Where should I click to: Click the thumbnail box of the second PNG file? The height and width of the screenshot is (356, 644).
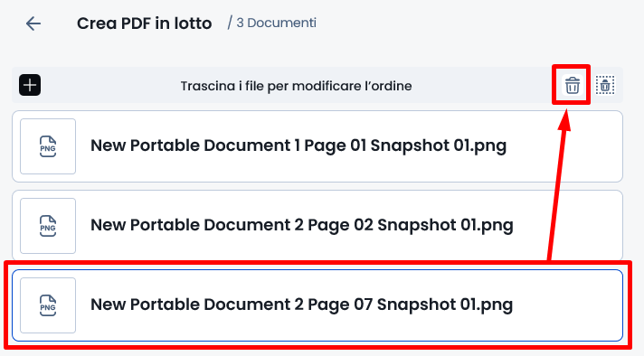48,226
